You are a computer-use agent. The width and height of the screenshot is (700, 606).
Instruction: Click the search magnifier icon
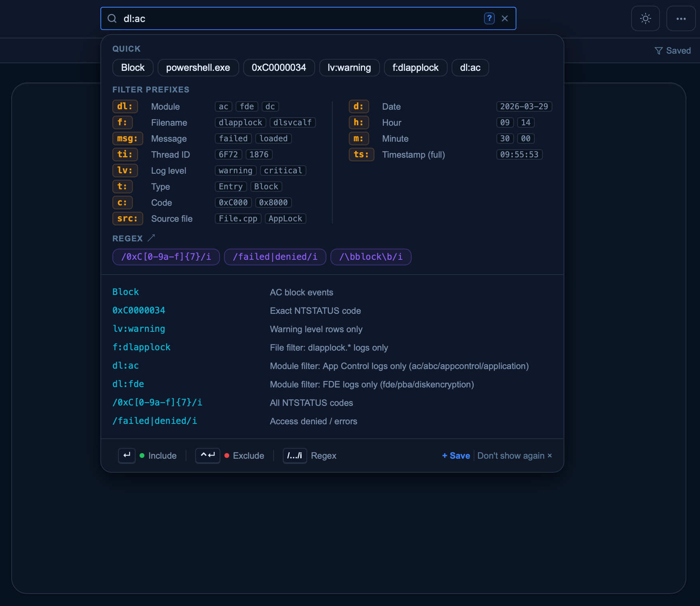click(x=112, y=18)
